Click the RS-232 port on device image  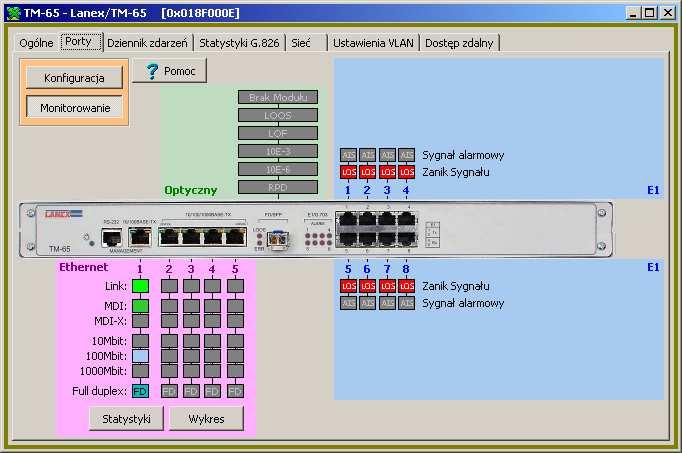(112, 238)
